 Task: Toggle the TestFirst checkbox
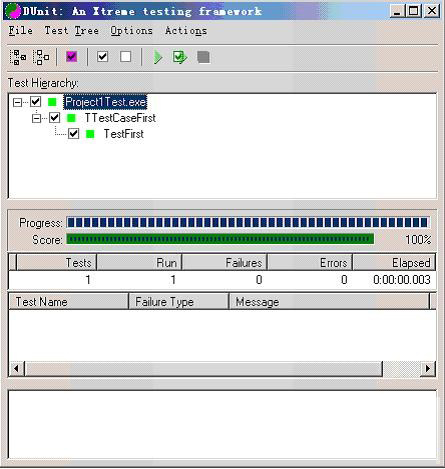coord(73,134)
